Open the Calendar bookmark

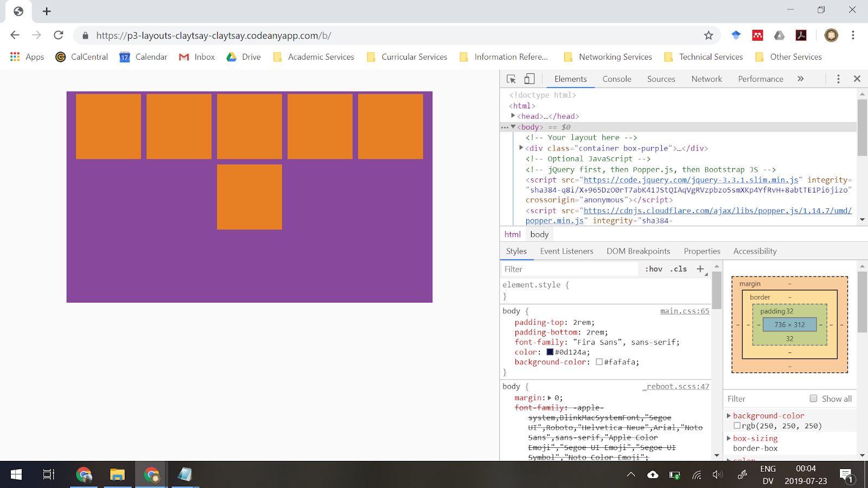(x=143, y=57)
